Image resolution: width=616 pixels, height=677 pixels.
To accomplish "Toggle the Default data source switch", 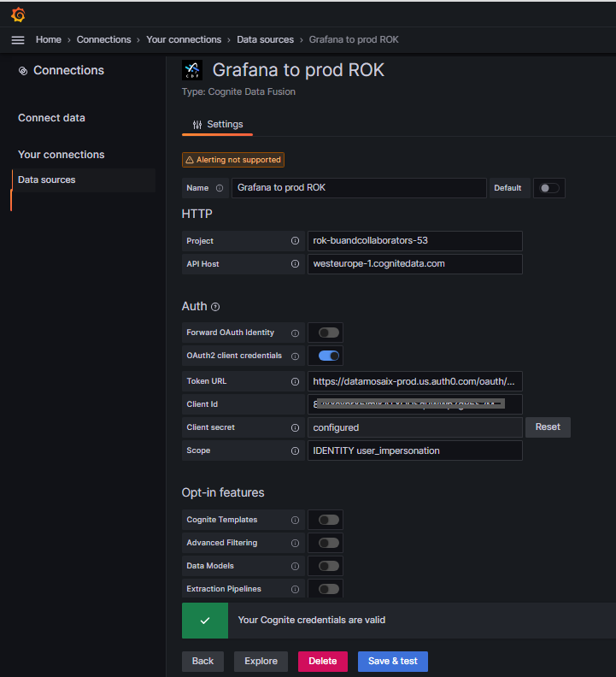I will click(549, 188).
